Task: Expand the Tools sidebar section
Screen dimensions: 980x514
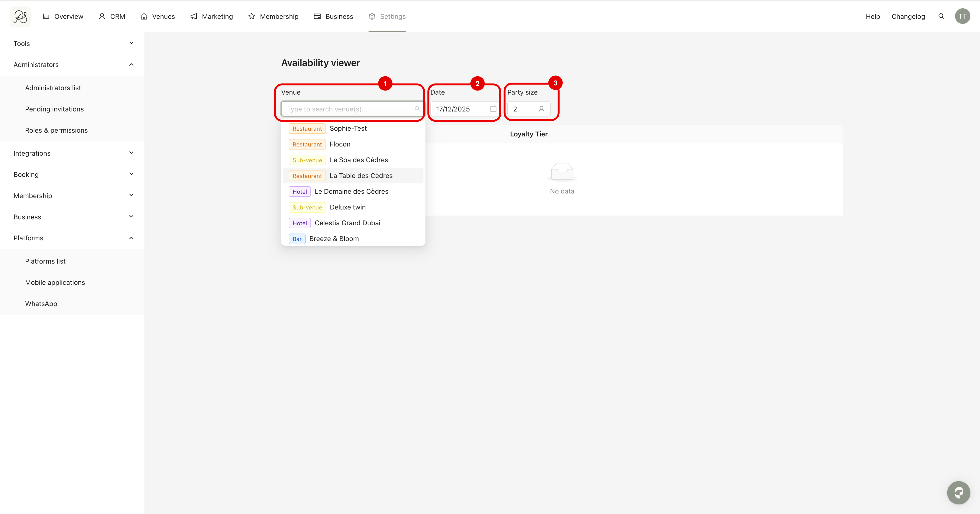Action: 131,43
